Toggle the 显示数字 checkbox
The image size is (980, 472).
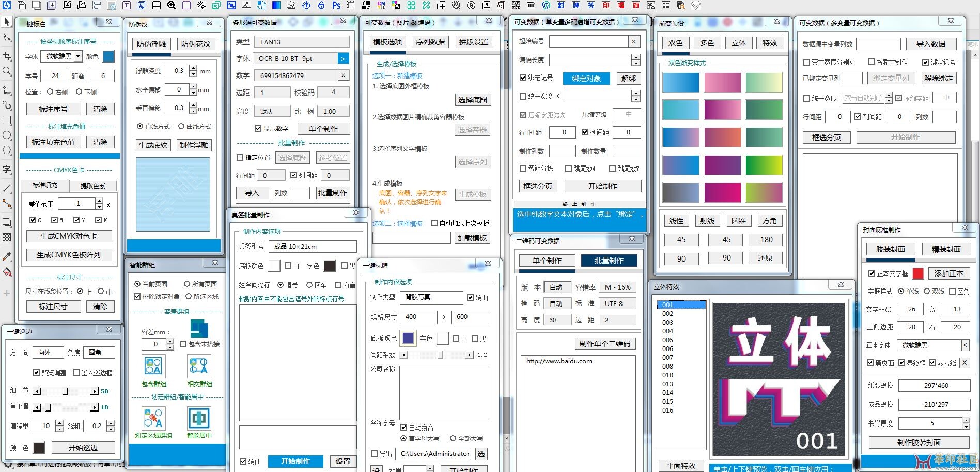point(258,128)
